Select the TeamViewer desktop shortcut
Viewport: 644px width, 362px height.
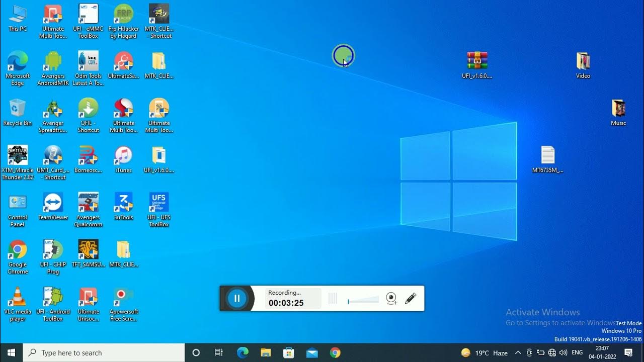(x=53, y=207)
